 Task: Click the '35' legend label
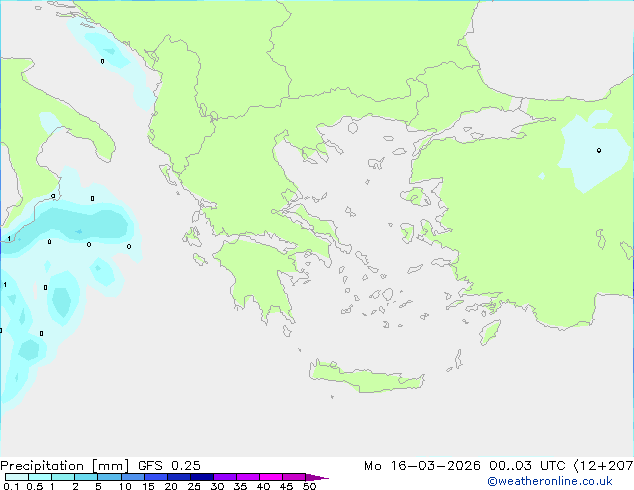(240, 486)
